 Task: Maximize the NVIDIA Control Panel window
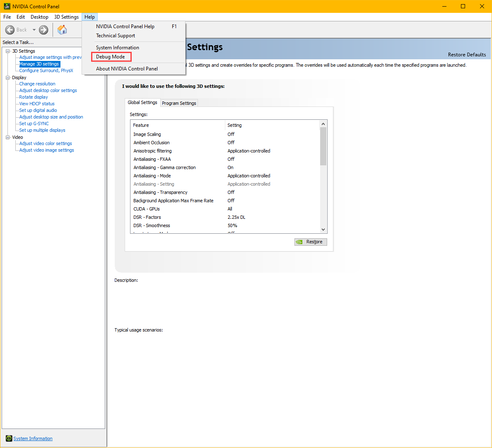[x=463, y=6]
